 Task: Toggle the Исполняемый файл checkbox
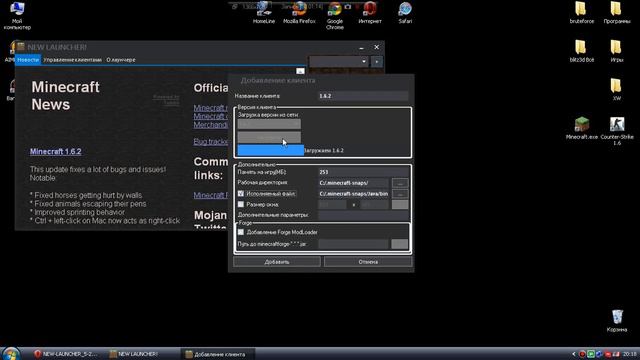241,193
